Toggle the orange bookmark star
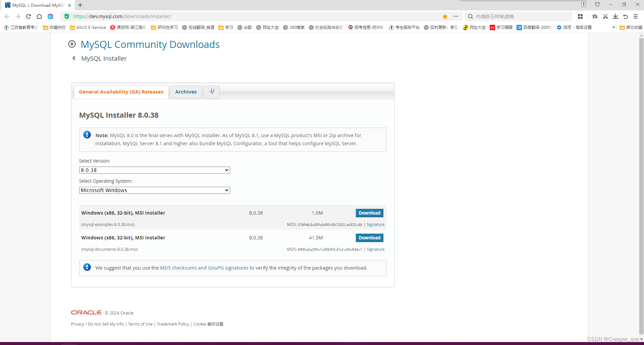The width and height of the screenshot is (644, 345). 445,16
